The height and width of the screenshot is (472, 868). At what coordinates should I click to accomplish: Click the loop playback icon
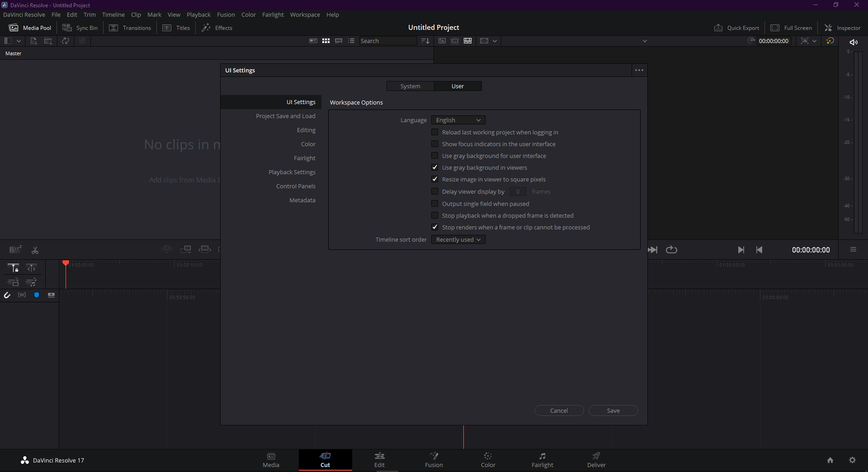pyautogui.click(x=671, y=250)
